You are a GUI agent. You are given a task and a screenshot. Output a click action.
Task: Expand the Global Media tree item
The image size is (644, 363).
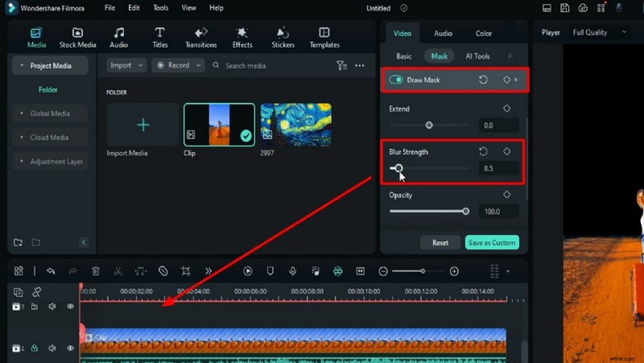[50, 113]
